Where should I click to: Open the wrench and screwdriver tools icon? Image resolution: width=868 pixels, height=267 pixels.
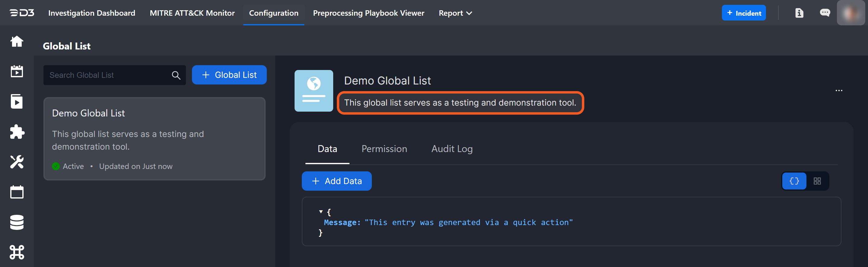17,162
